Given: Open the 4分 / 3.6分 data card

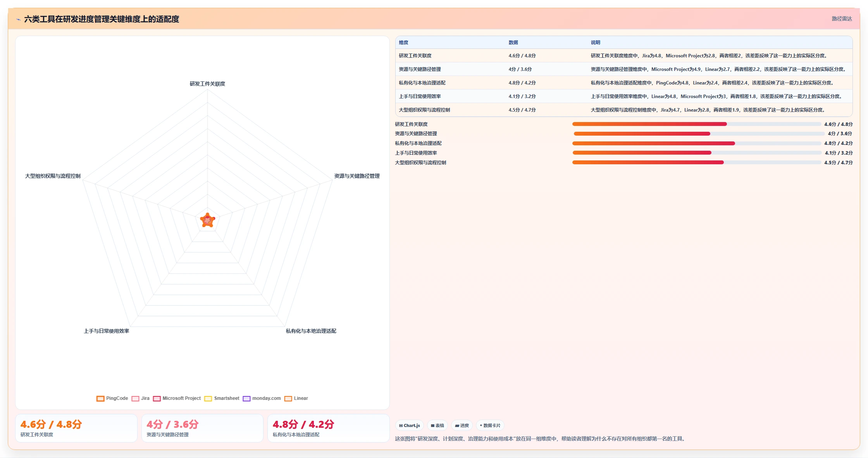Looking at the screenshot, I should 202,428.
